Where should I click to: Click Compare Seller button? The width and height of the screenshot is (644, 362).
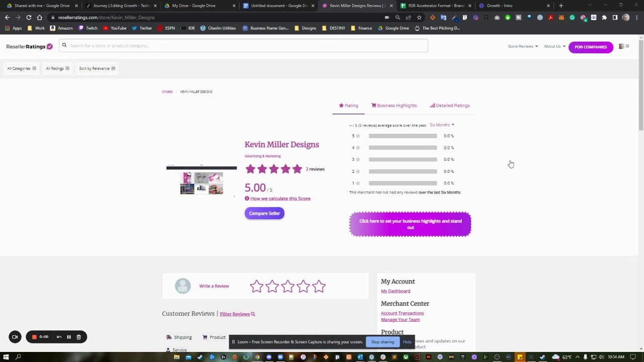click(265, 213)
